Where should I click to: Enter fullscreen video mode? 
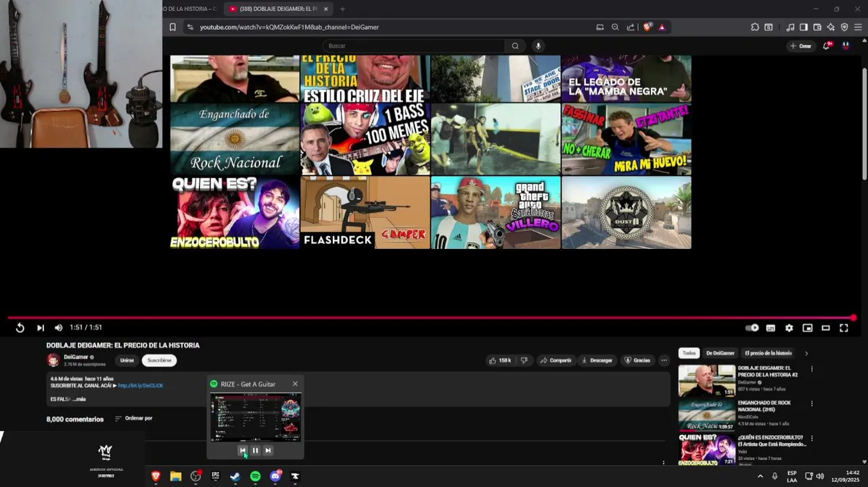tap(844, 328)
